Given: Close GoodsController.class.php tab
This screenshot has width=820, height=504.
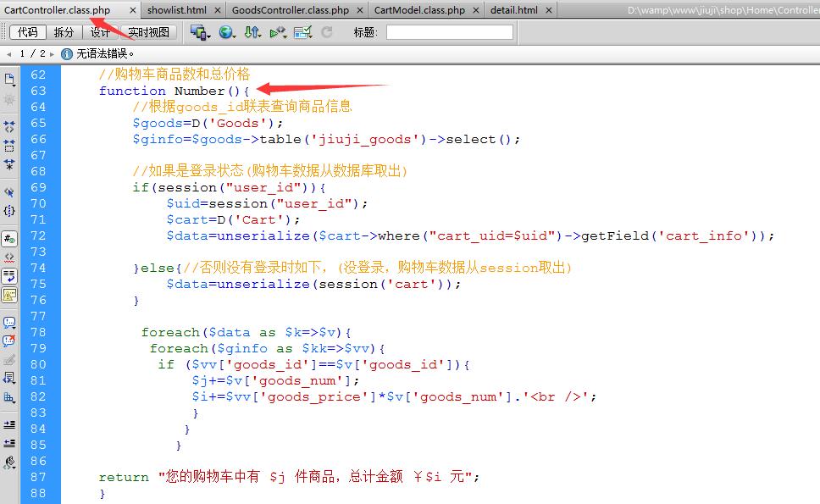Looking at the screenshot, I should tap(360, 10).
